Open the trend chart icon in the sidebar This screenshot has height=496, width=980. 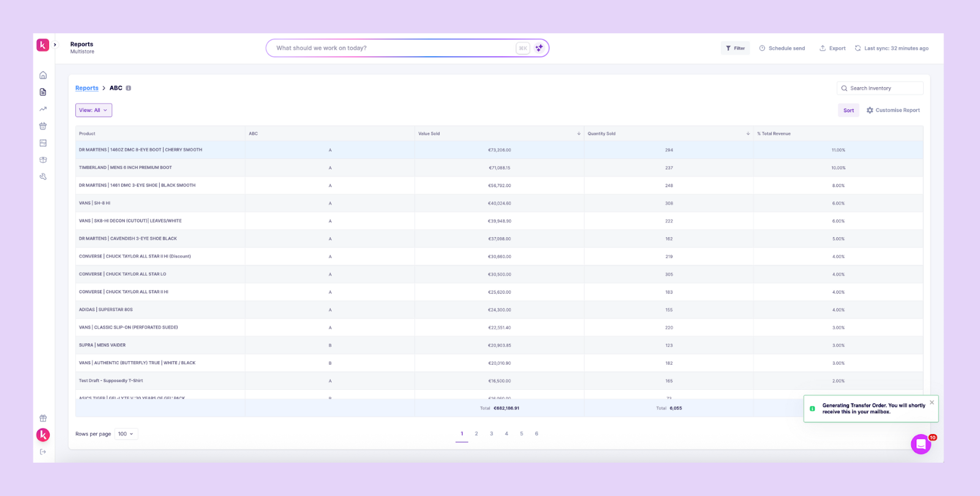coord(43,109)
